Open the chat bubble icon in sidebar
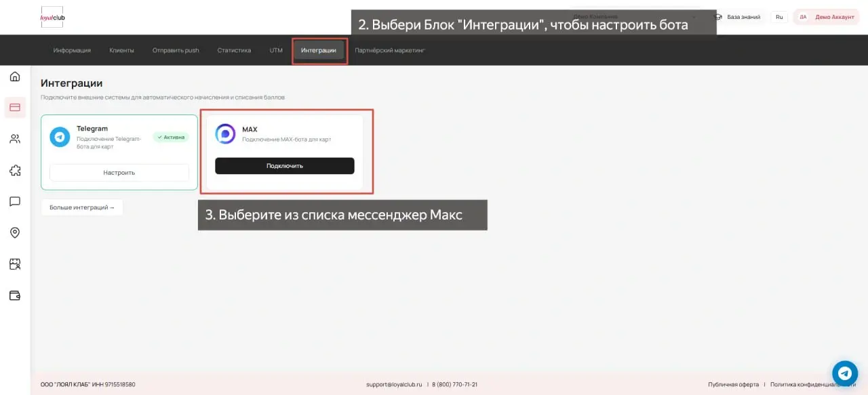This screenshot has width=868, height=395. (x=15, y=201)
